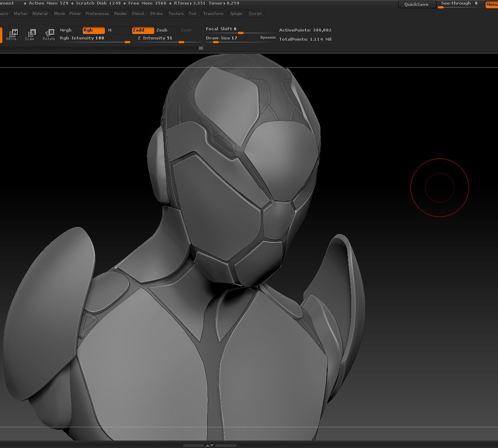Click the QuickSave button
Screen dimensions: 498x448
click(417, 5)
